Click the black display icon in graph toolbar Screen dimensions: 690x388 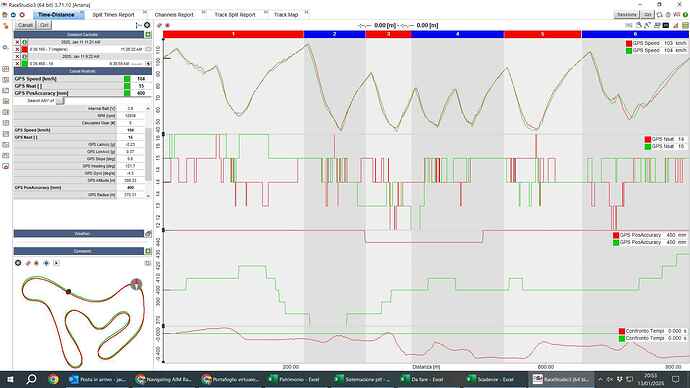point(666,26)
